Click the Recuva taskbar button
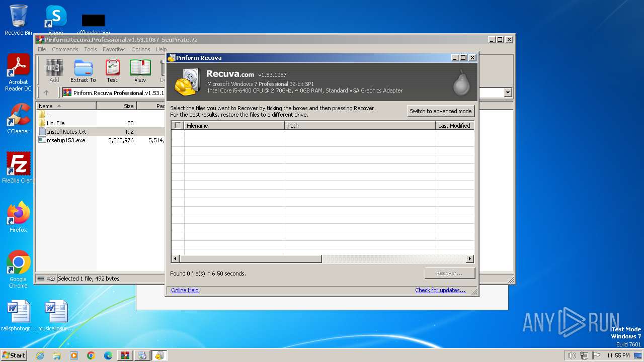Image resolution: width=644 pixels, height=362 pixels. pos(159,355)
